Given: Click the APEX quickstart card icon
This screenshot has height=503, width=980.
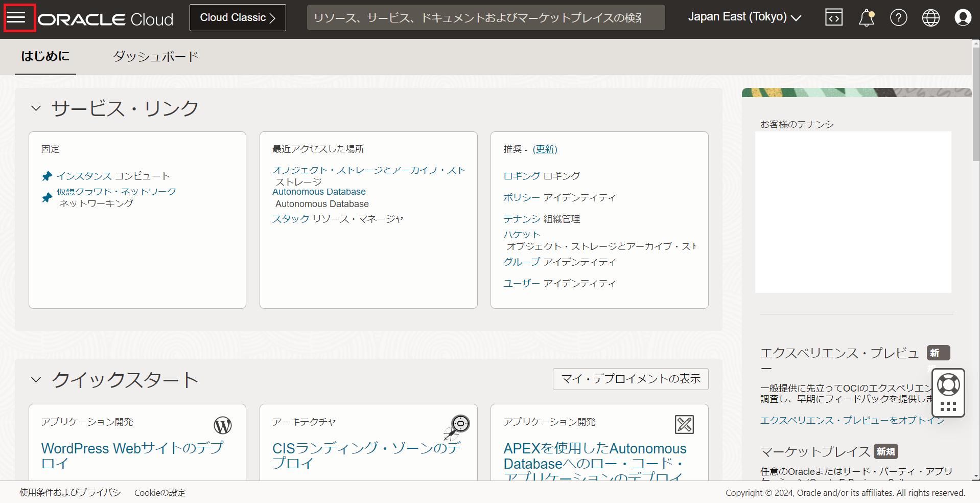Looking at the screenshot, I should pyautogui.click(x=684, y=424).
